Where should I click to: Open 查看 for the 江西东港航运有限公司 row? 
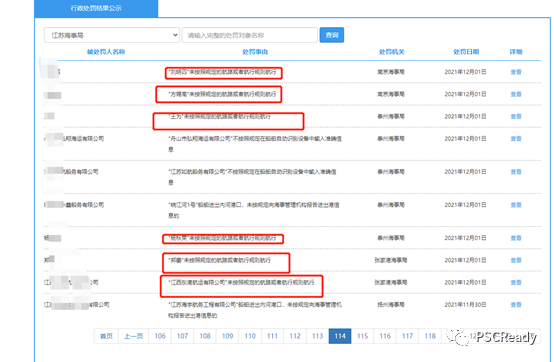coord(516,283)
